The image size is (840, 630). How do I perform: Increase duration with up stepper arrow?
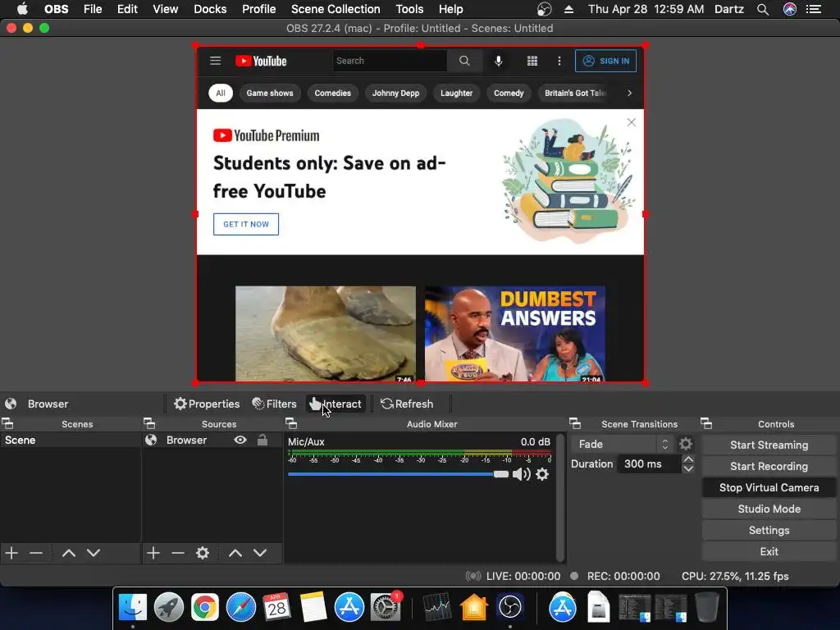point(688,459)
